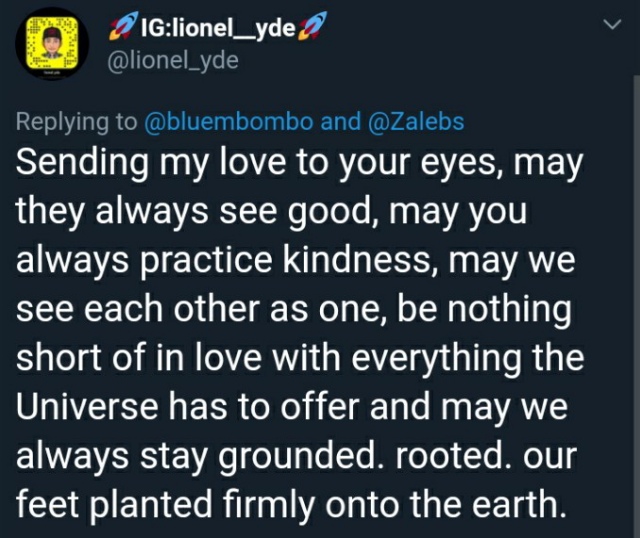Click the 'short of in love with' line
640x538 pixels.
(x=300, y=358)
